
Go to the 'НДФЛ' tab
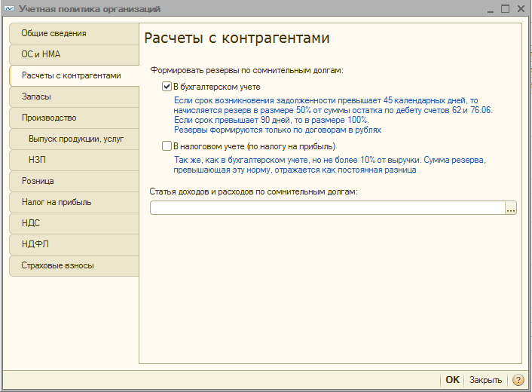tap(74, 244)
